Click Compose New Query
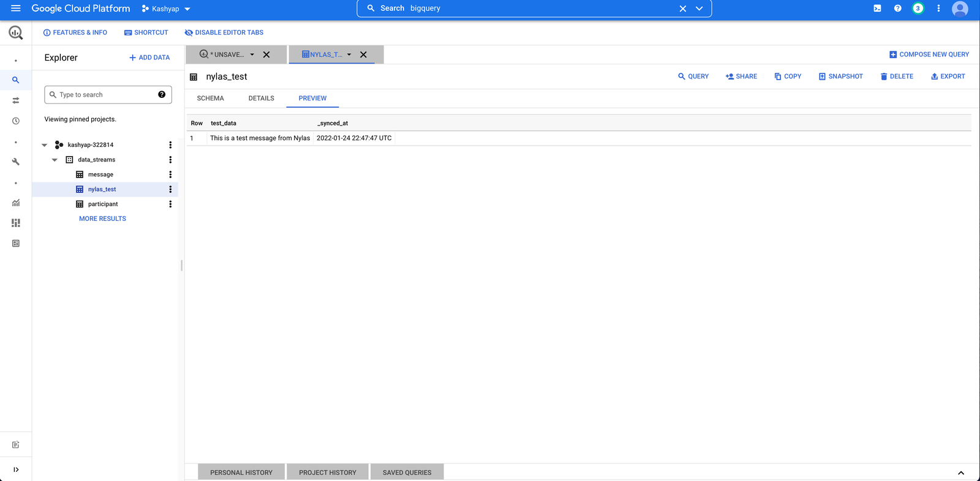This screenshot has height=481, width=980. (x=929, y=54)
